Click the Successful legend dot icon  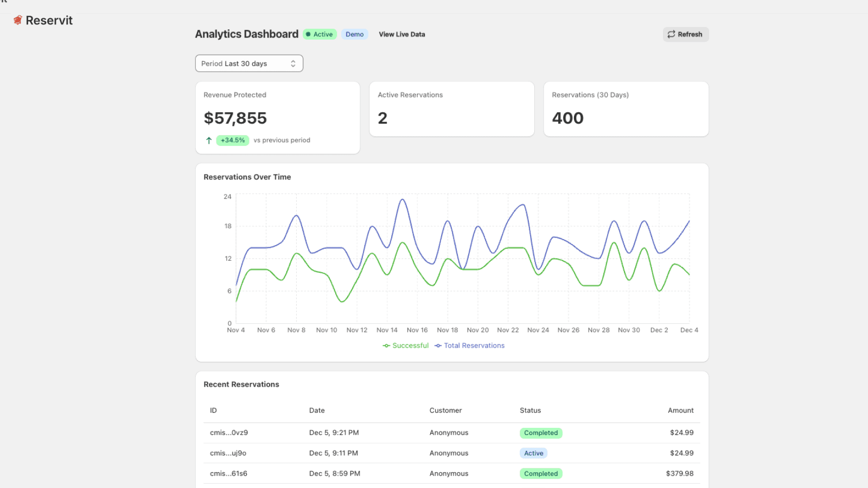click(x=386, y=345)
